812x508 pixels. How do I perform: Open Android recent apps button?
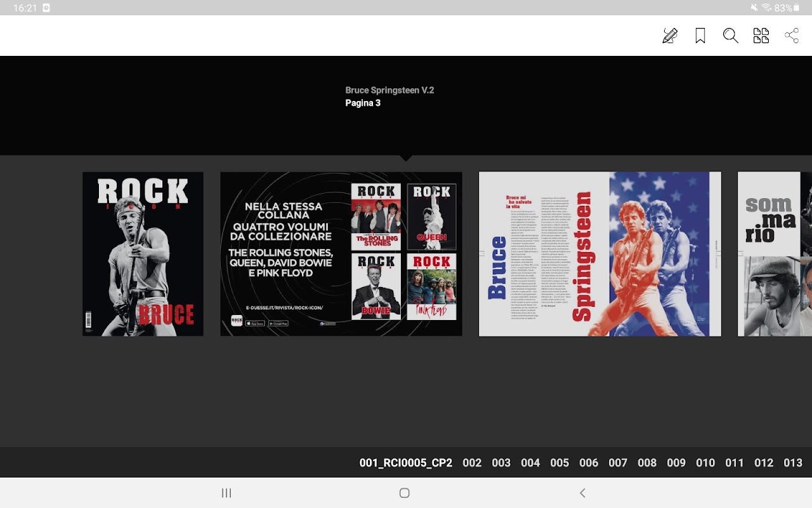click(226, 493)
